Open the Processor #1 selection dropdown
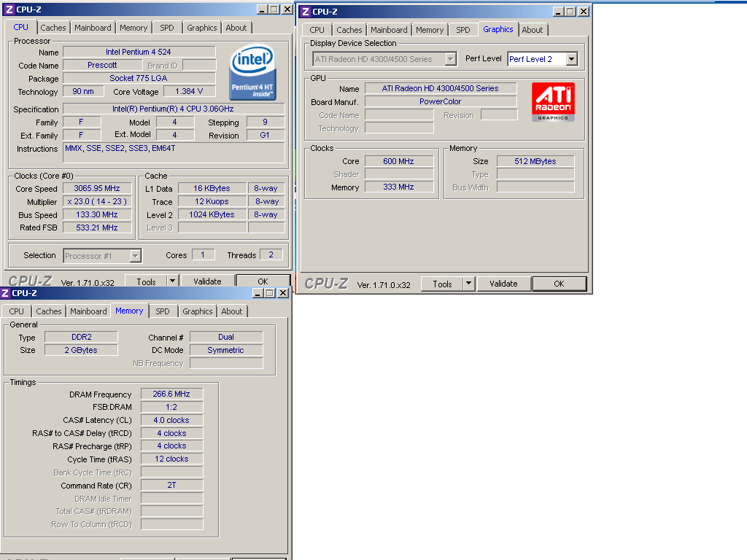 pyautogui.click(x=135, y=256)
